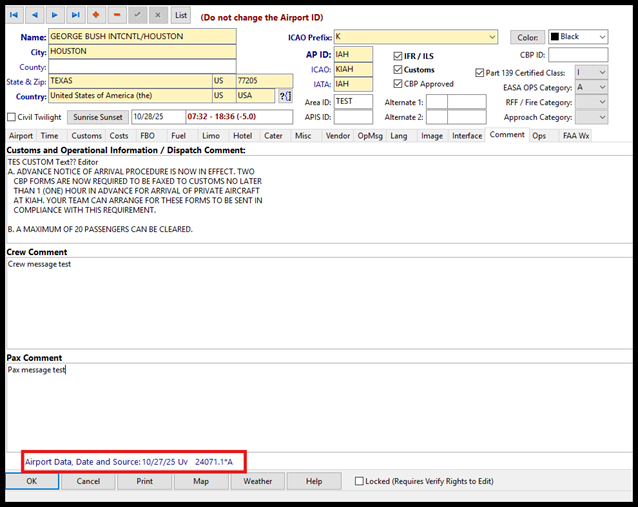Toggle the CBP Approved checkbox
Screen dimensions: 638x507
(398, 84)
